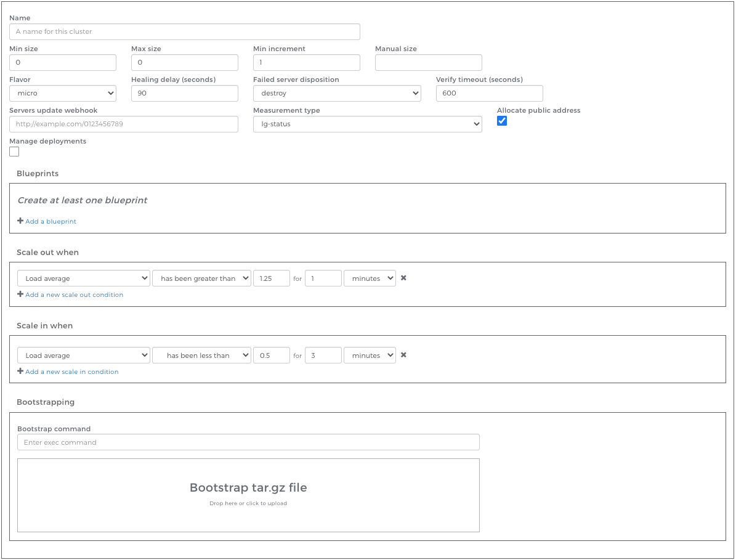
Task: Enable the Manage deployments checkbox
Action: click(x=14, y=152)
